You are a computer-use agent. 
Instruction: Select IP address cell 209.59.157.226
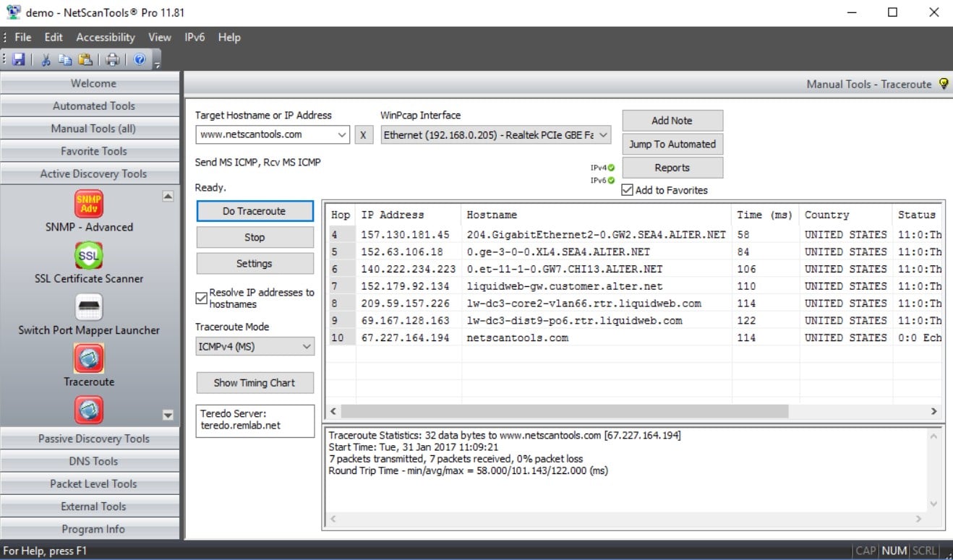coord(405,303)
